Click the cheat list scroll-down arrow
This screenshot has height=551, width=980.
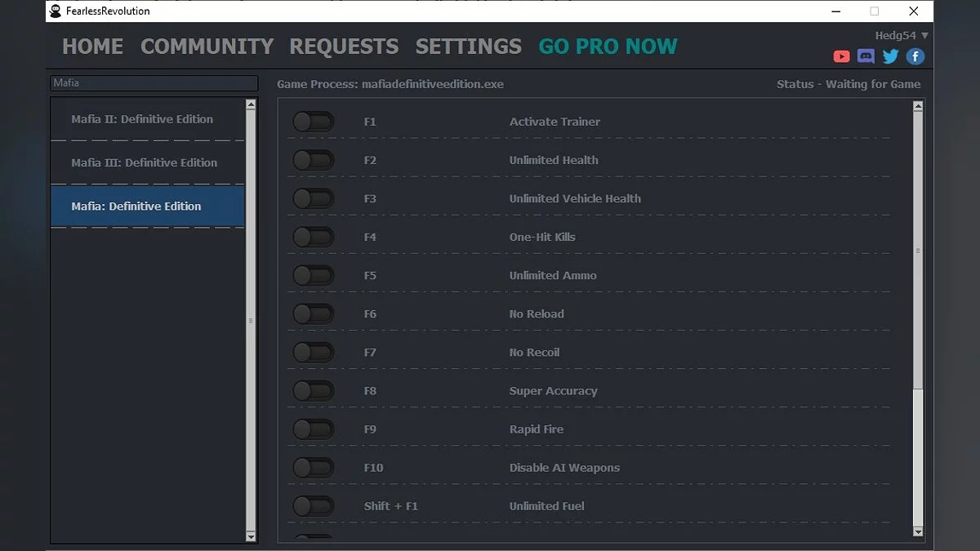918,532
